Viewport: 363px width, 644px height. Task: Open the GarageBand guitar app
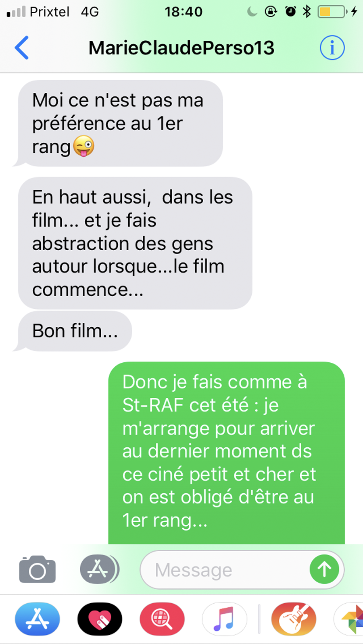pos(294,619)
